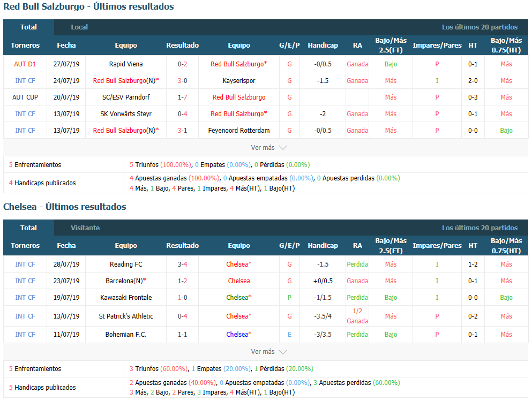Open the 3-0 result against Kayserispor
Screen dimensions: 532x401
click(x=183, y=81)
